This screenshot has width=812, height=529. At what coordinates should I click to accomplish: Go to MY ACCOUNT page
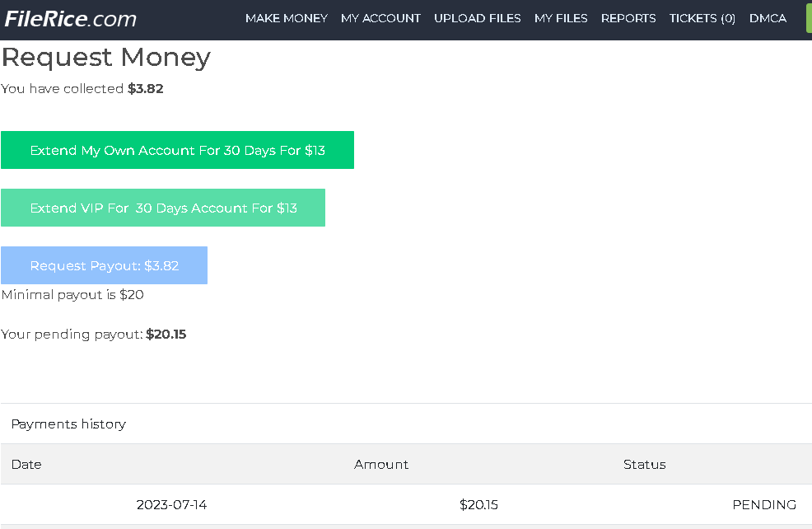coord(380,18)
